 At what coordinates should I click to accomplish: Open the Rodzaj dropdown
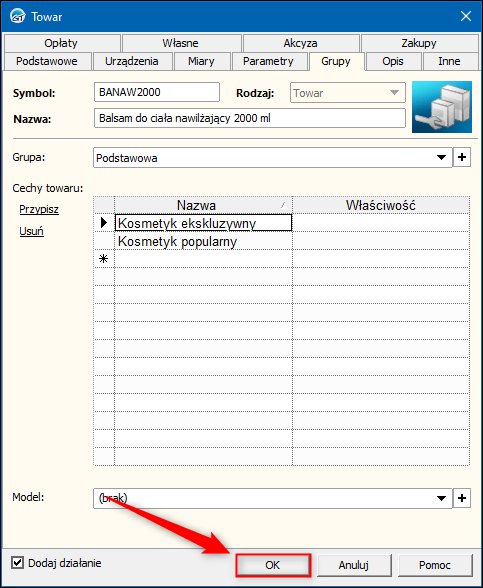coord(348,93)
